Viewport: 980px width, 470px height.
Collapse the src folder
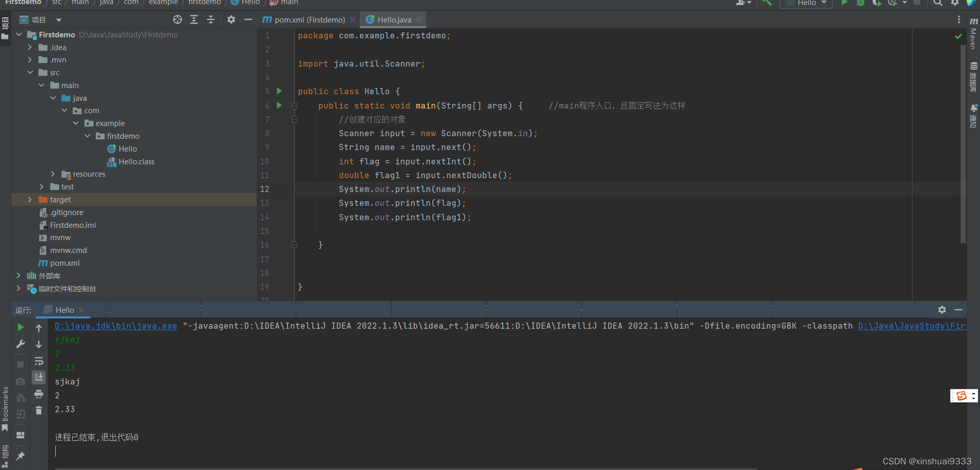[30, 73]
